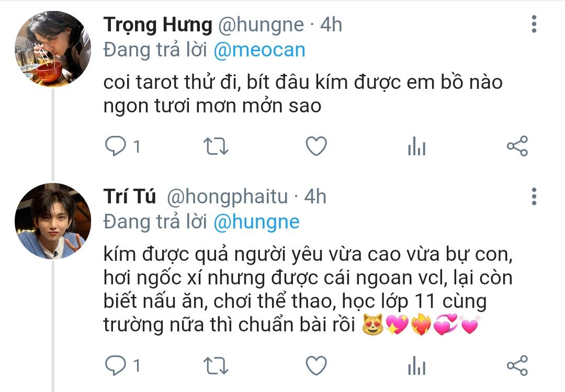Viewport: 565px width, 392px height.
Task: Reply to Trọng Hưng's tweet
Action: click(x=115, y=146)
